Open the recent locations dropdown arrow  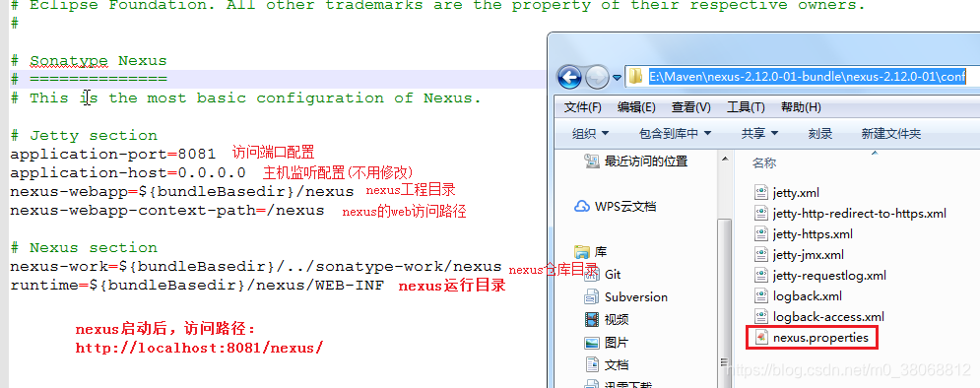(x=617, y=78)
